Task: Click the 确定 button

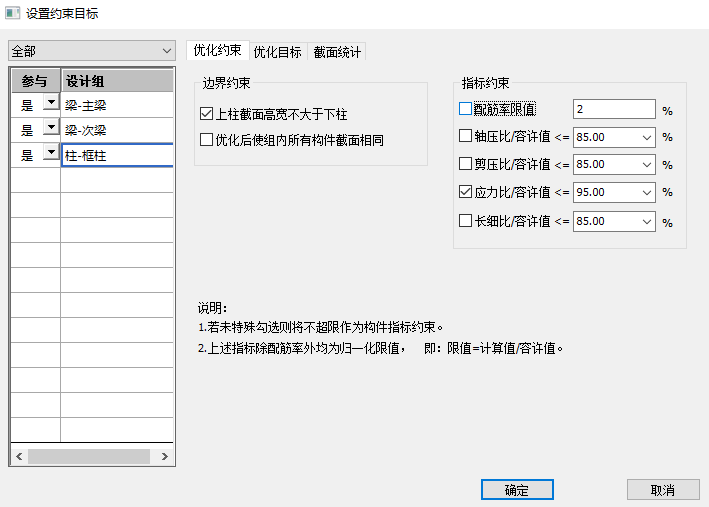Action: pos(516,490)
